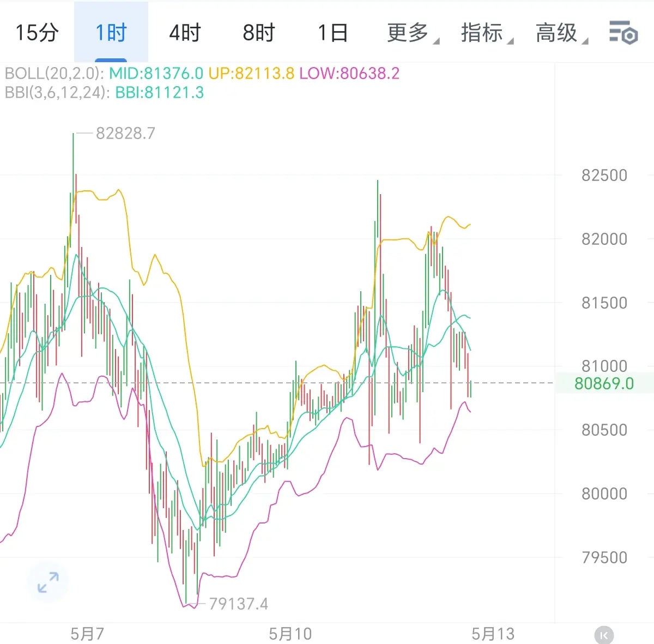Tap the 79500 price axis label
654x644 pixels.
[604, 557]
